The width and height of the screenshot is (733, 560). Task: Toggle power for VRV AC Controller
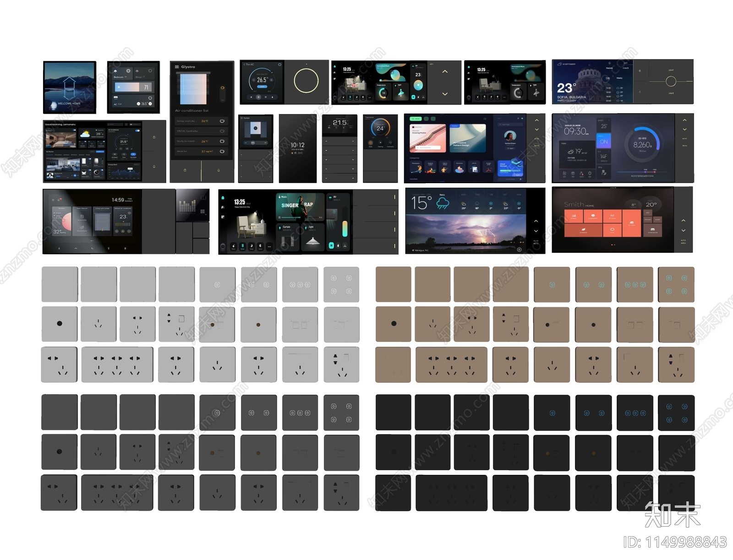(x=222, y=131)
